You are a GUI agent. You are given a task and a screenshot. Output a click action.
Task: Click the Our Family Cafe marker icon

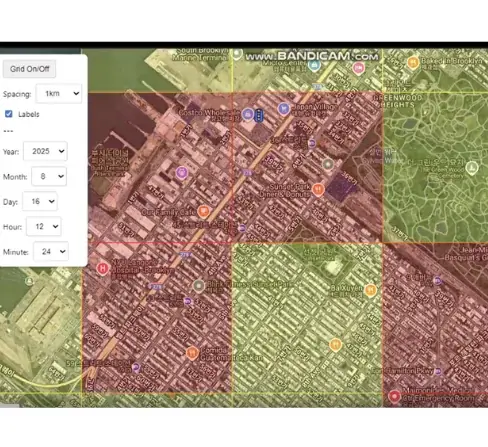[203, 211]
